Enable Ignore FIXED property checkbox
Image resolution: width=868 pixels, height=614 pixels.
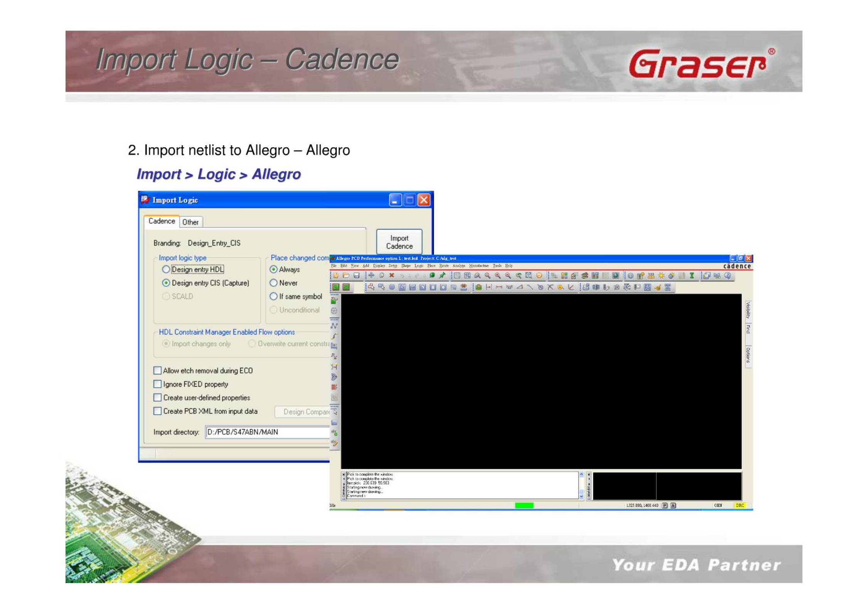157,384
